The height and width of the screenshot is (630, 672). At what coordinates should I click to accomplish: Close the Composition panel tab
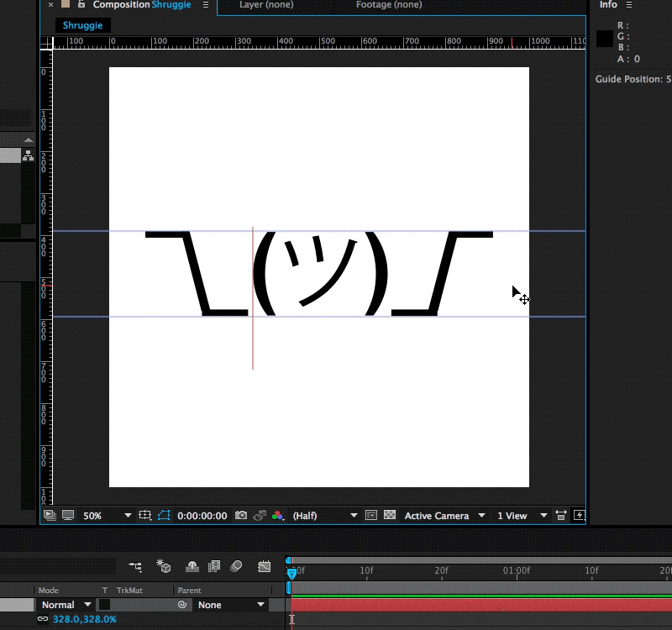coord(50,5)
